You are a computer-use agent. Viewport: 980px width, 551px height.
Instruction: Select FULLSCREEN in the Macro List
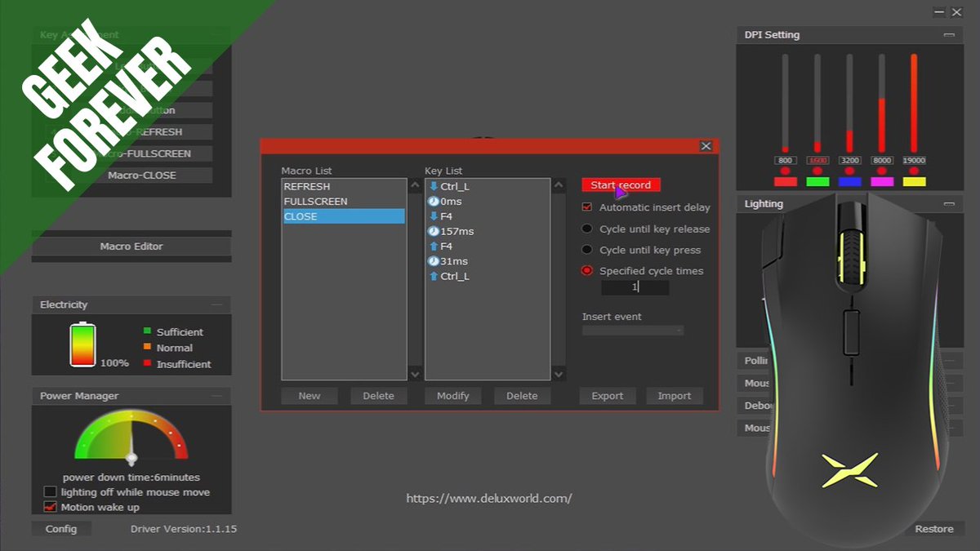tap(343, 201)
